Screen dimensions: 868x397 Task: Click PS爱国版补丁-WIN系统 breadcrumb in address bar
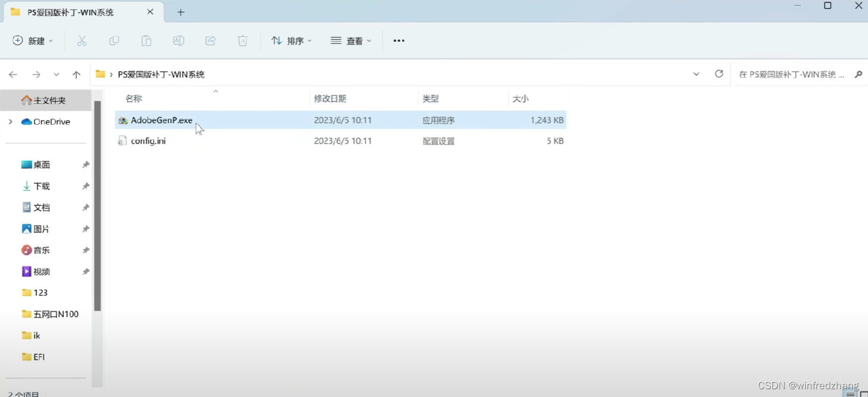coord(161,75)
